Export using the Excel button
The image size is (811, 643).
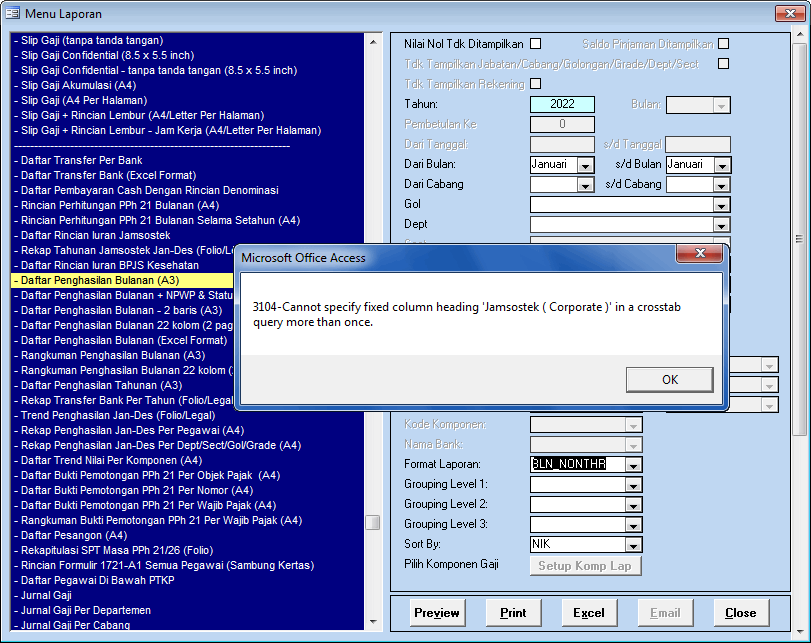589,612
